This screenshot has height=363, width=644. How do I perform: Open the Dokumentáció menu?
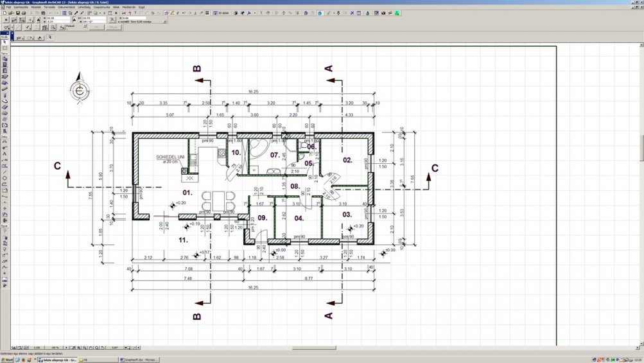coord(67,7)
